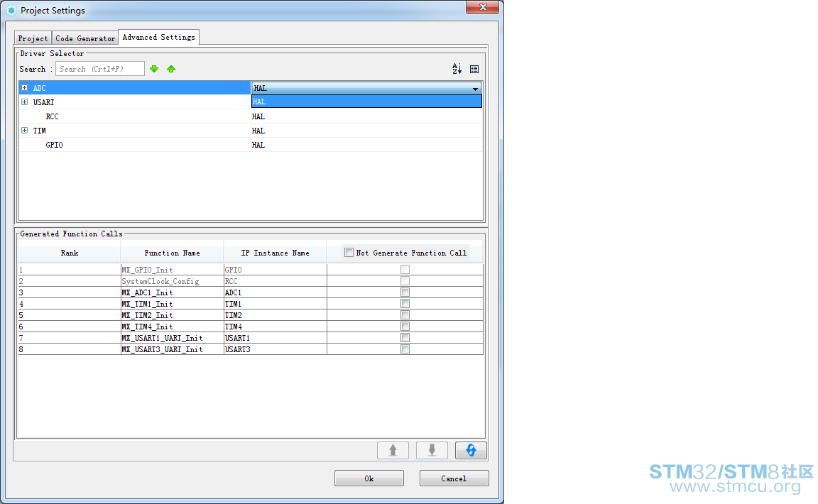Viewport: 818px width, 504px height.
Task: Check the box for MX_ADC1_Init row
Action: coord(405,292)
